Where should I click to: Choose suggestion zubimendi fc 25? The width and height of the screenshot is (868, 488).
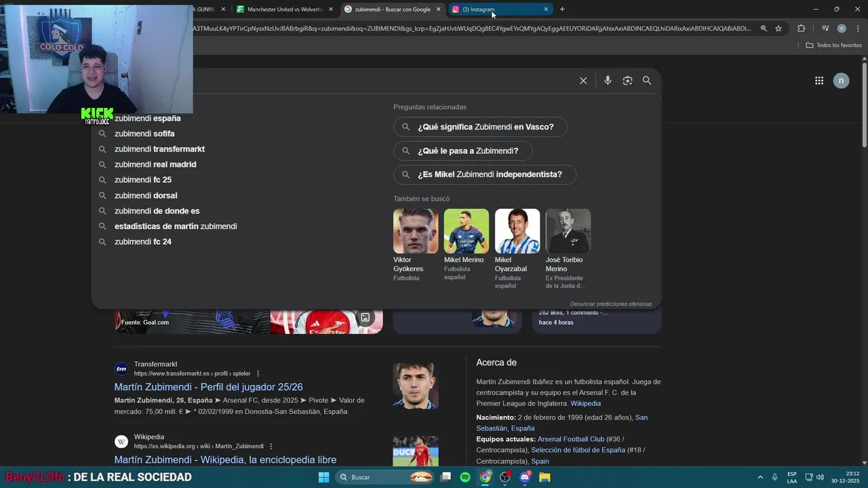[143, 180]
